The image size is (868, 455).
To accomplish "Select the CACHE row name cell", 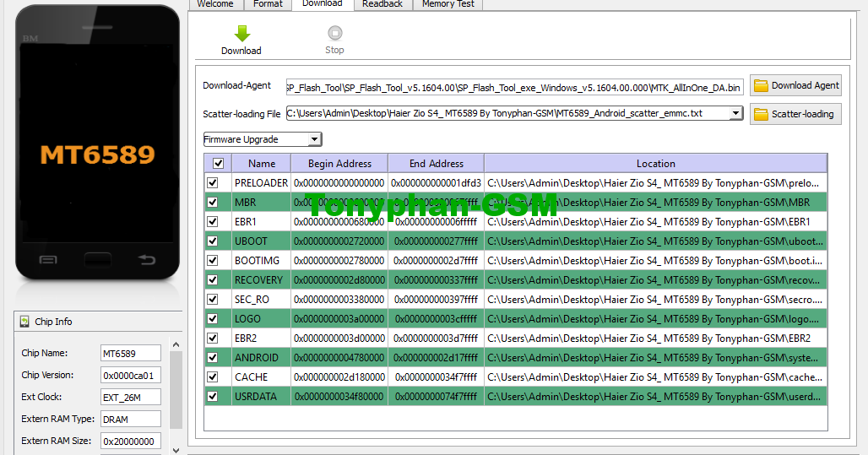I will (261, 377).
